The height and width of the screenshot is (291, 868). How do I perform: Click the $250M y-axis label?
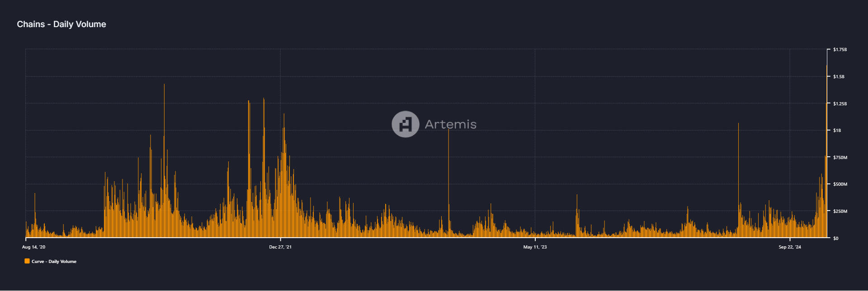tap(840, 211)
